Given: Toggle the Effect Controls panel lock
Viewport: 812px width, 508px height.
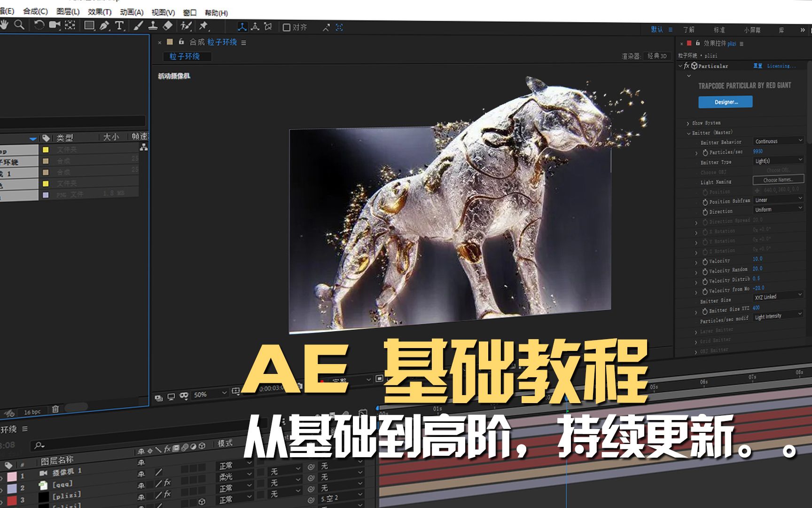Looking at the screenshot, I should (697, 43).
